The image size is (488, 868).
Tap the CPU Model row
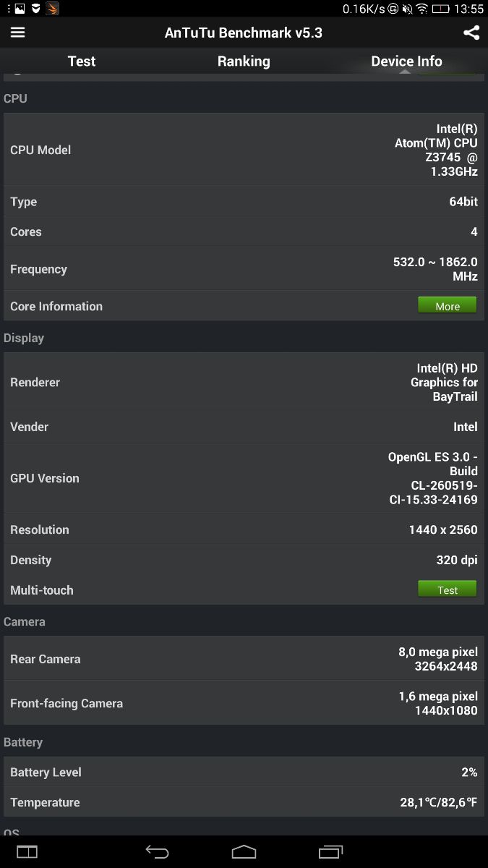click(x=244, y=150)
